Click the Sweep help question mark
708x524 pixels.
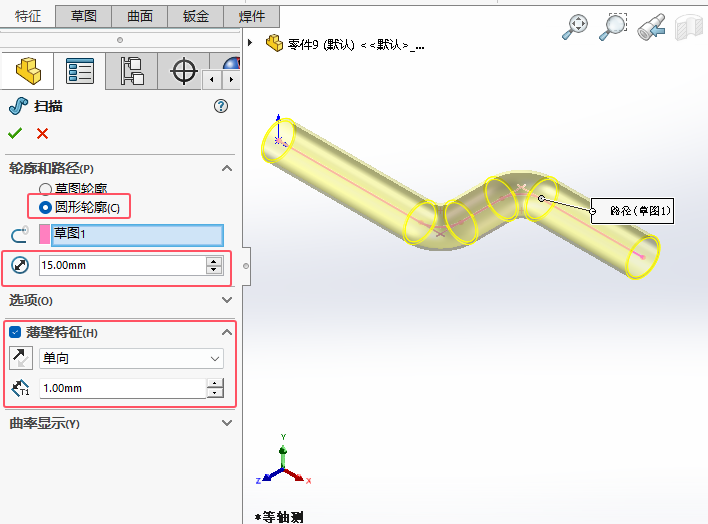click(x=221, y=106)
